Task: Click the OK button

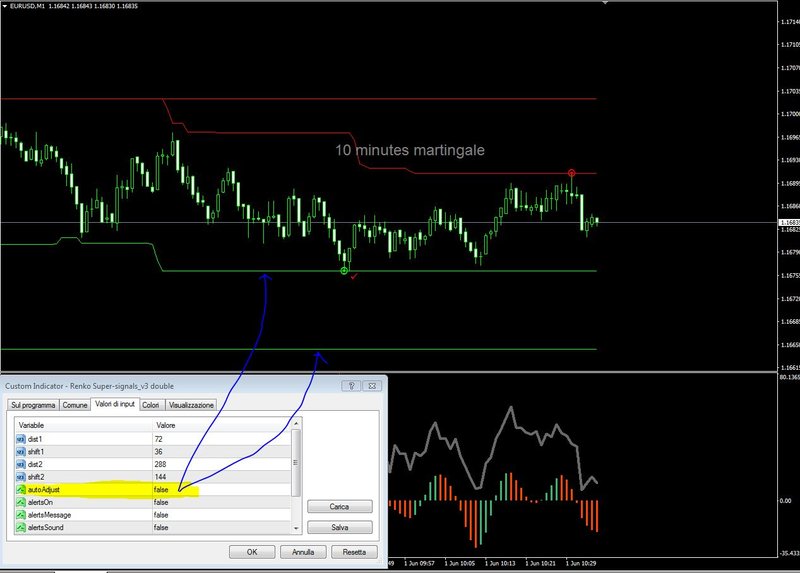Action: (252, 552)
